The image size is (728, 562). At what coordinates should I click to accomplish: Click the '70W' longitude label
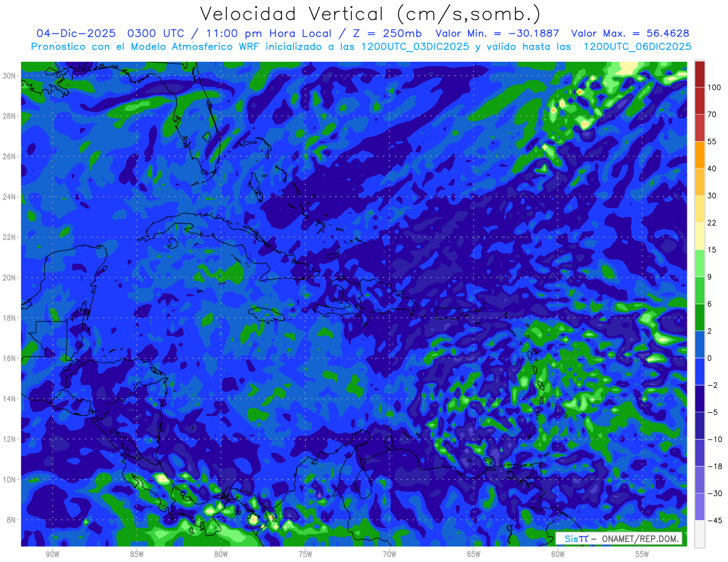pyautogui.click(x=389, y=554)
